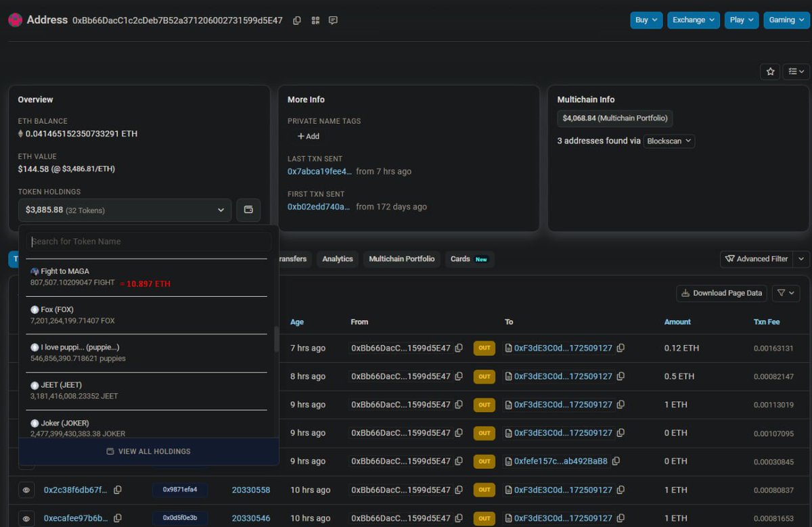Click method badge 0x0d5f0e3b
The height and width of the screenshot is (527, 812).
click(180, 519)
